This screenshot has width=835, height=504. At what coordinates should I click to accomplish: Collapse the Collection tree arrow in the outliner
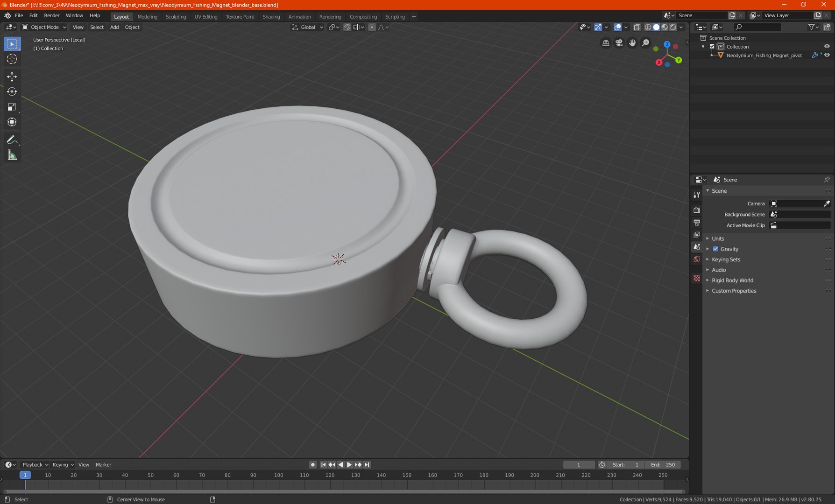click(703, 47)
